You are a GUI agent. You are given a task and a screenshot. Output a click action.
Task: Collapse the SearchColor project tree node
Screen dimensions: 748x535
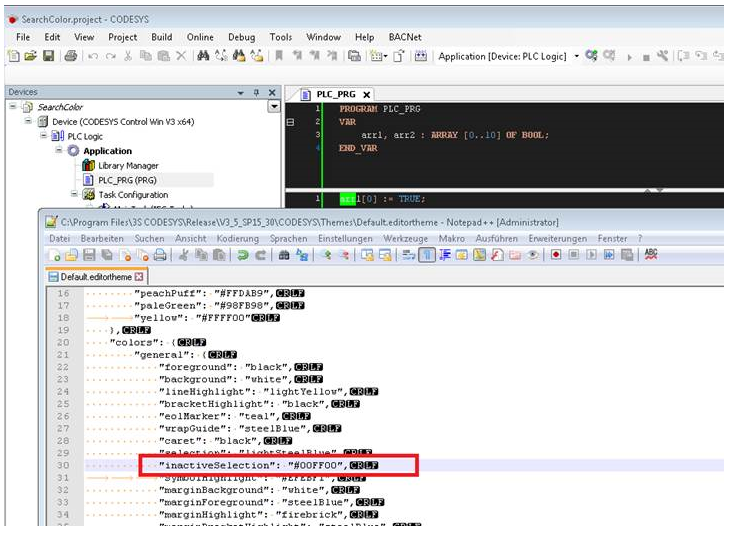13,107
